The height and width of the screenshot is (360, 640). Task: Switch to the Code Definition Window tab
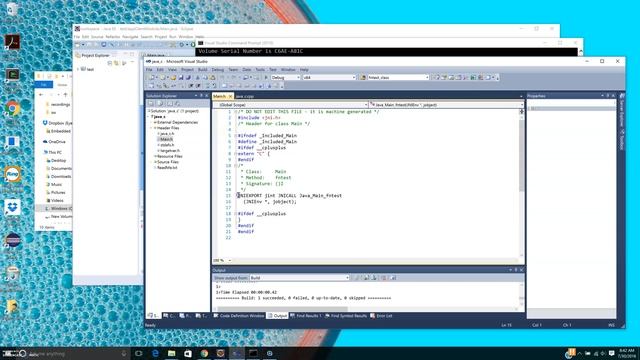[239, 316]
